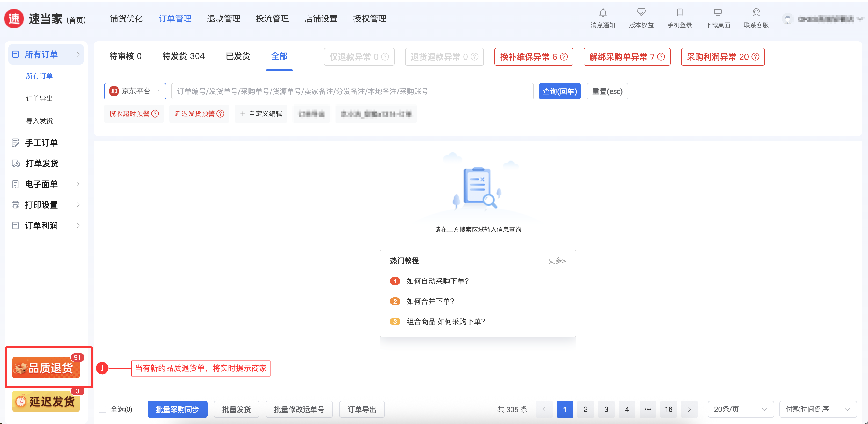Click help icon beside 采购利润异常 20

756,57
